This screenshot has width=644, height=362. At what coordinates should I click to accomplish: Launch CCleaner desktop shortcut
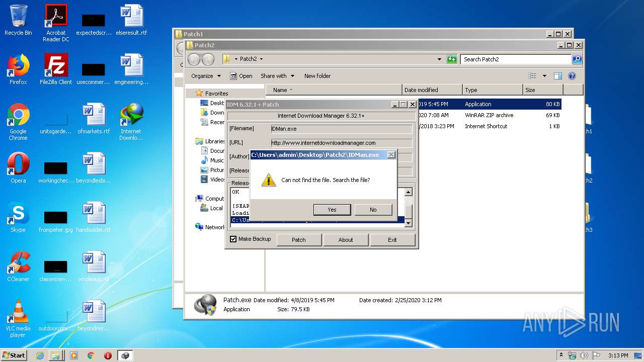coord(18,266)
